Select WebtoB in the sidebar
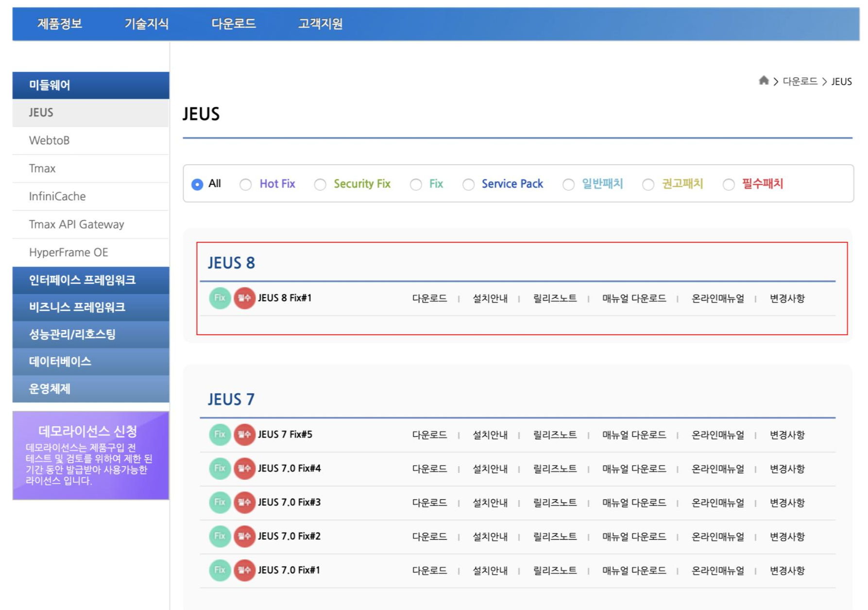The image size is (868, 610). 91,140
